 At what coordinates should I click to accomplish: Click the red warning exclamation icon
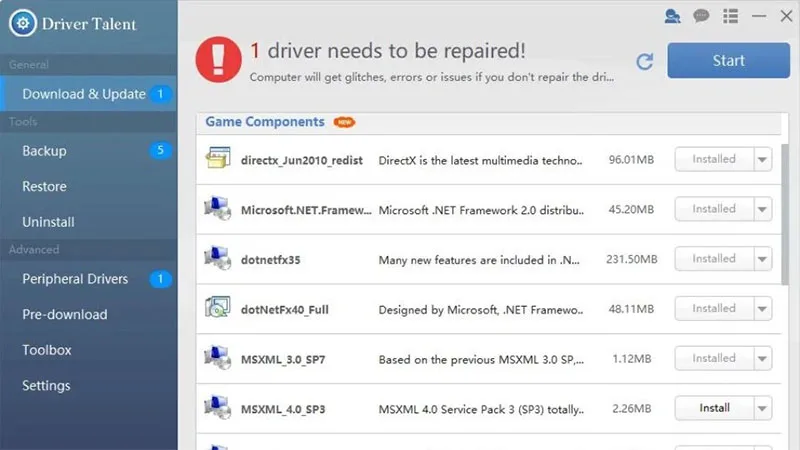pos(218,59)
